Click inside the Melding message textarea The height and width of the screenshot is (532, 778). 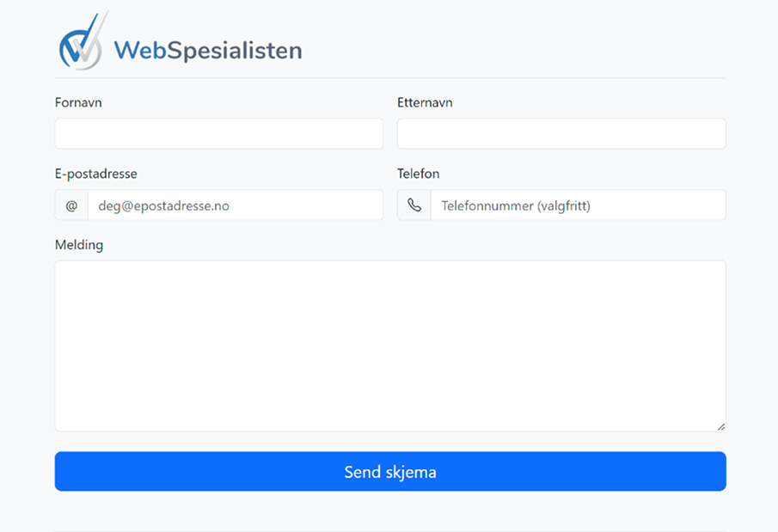tap(390, 345)
